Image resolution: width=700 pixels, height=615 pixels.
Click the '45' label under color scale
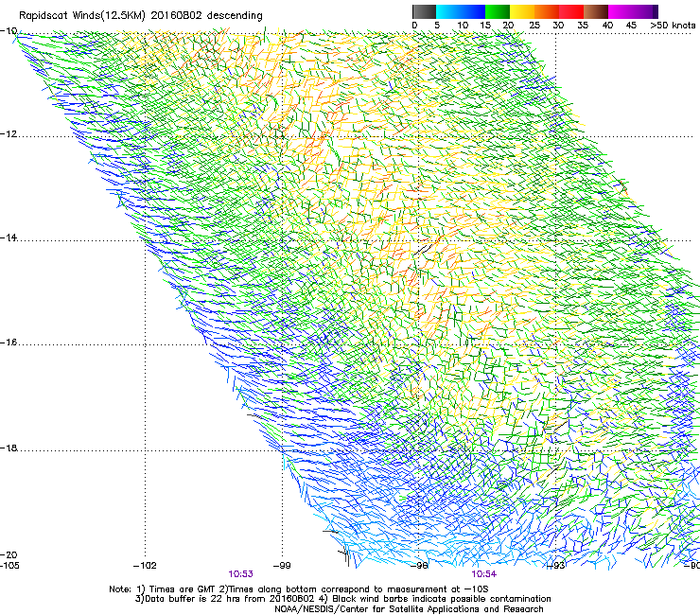[631, 26]
